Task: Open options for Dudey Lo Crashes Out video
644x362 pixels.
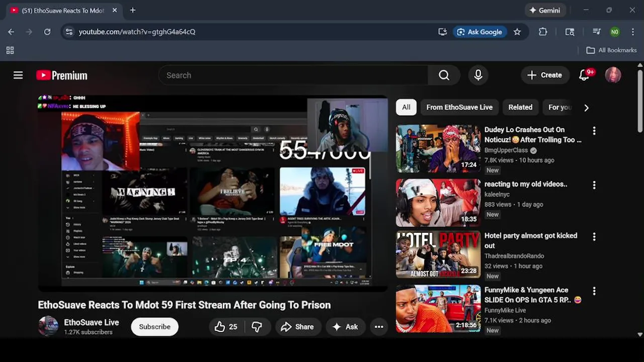Action: (594, 131)
